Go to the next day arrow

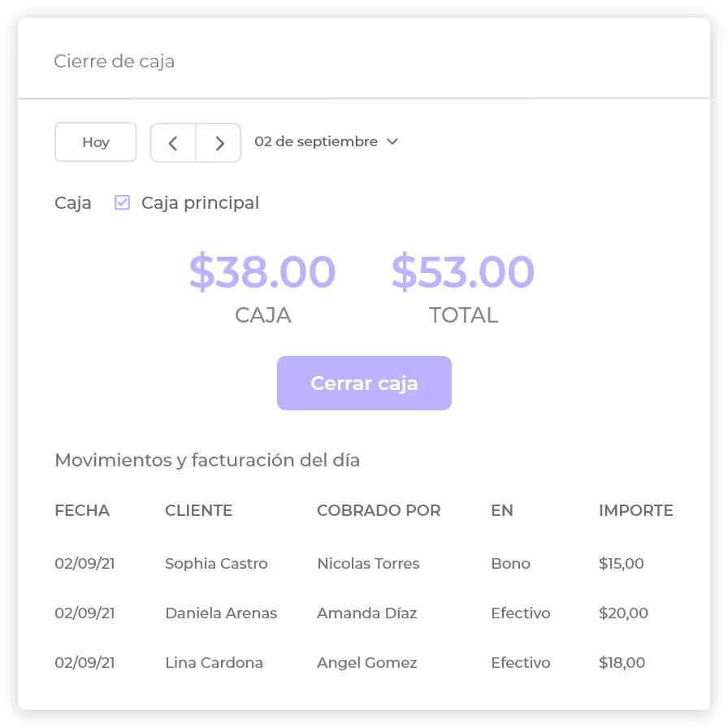[x=219, y=143]
